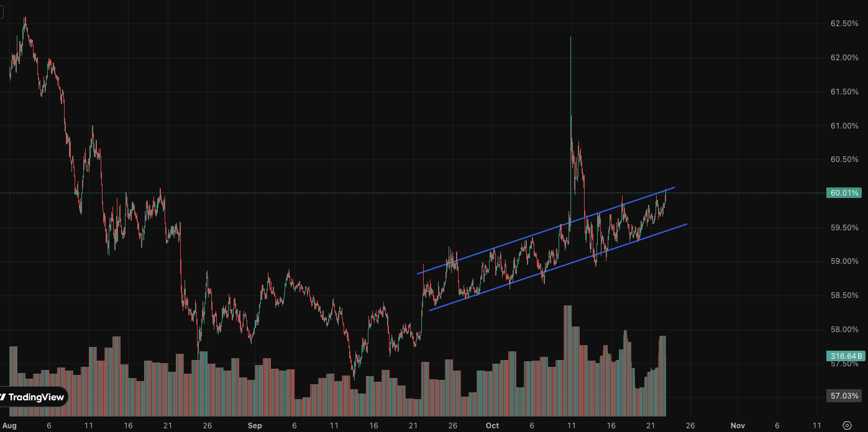This screenshot has height=432, width=868.
Task: Click the 62.50% price axis label
Action: pyautogui.click(x=844, y=24)
